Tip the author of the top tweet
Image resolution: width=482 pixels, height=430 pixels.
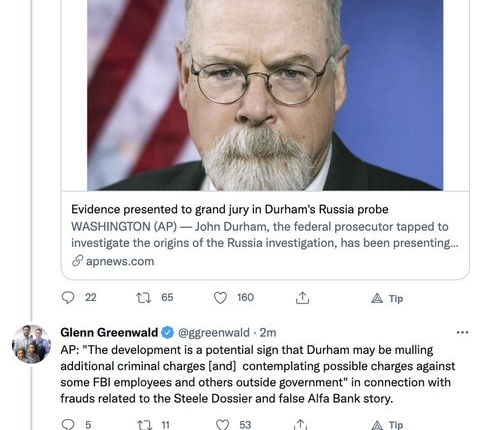tap(387, 298)
